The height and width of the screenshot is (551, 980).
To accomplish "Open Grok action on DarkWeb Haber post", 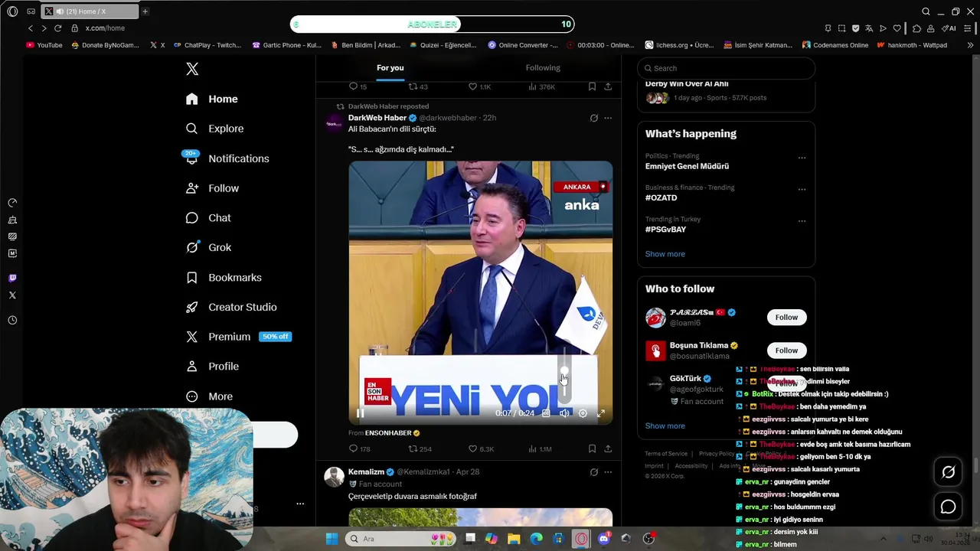I will click(593, 118).
